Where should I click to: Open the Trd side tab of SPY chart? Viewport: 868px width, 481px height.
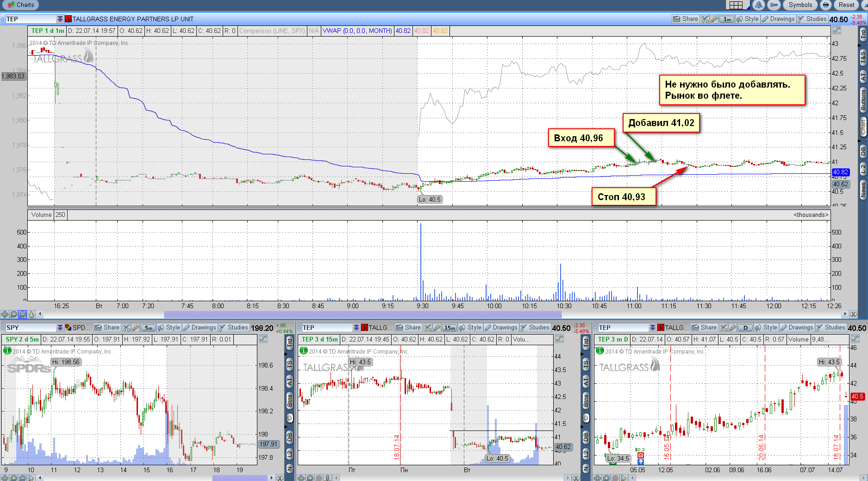click(290, 343)
